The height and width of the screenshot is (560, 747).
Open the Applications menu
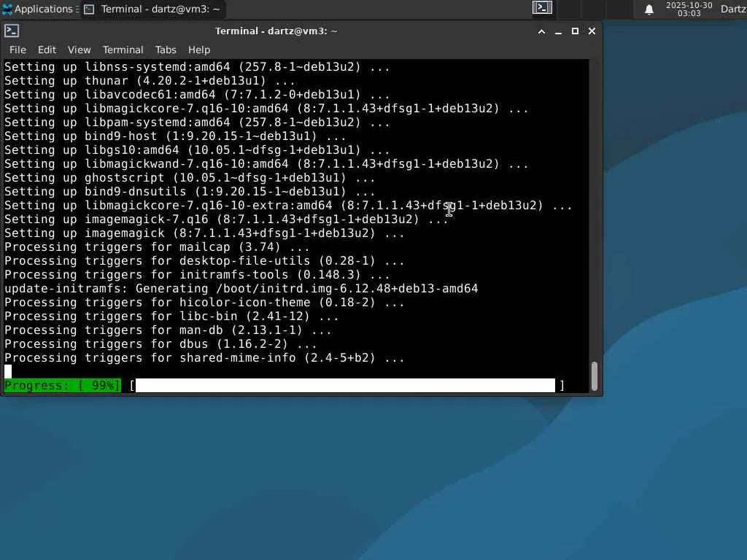click(x=40, y=9)
